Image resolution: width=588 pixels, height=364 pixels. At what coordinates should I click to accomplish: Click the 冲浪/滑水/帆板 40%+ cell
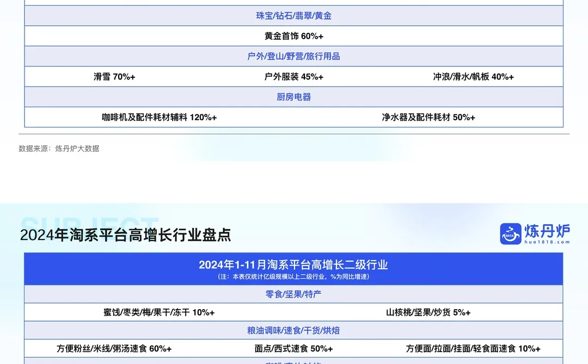click(x=473, y=77)
